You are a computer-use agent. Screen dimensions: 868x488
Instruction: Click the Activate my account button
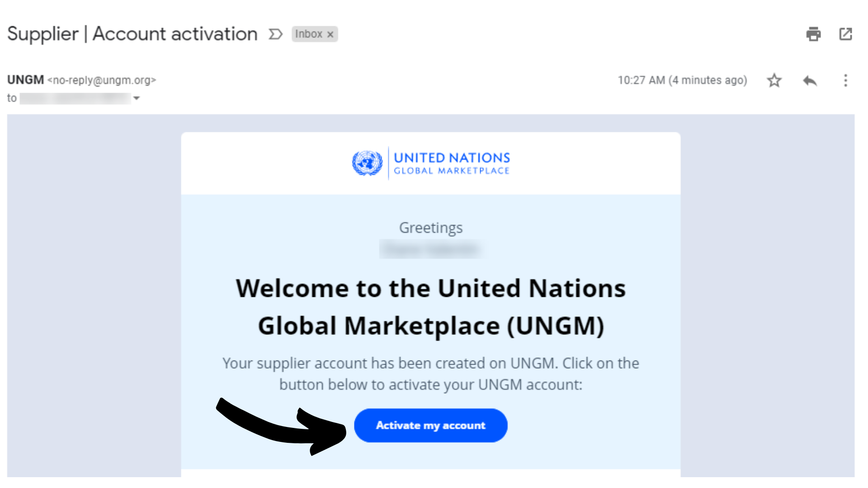(430, 425)
